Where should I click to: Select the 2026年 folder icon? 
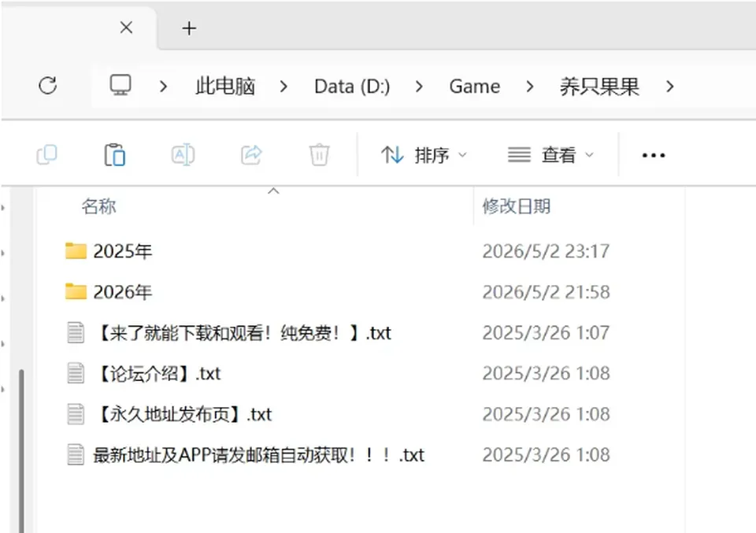pyautogui.click(x=76, y=291)
